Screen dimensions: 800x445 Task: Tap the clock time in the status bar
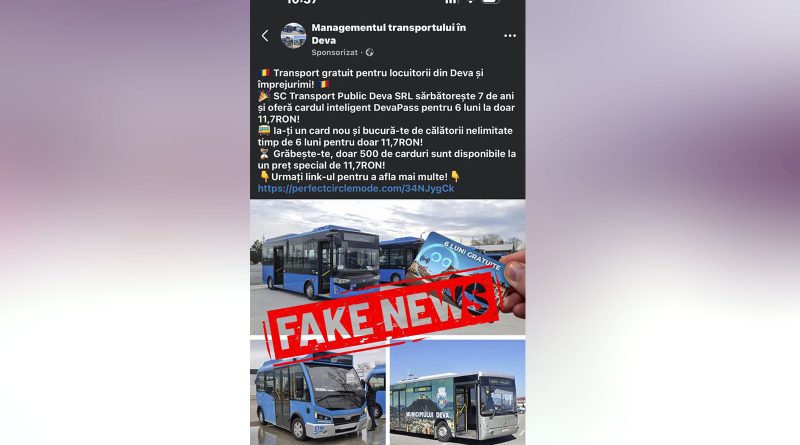(x=302, y=2)
